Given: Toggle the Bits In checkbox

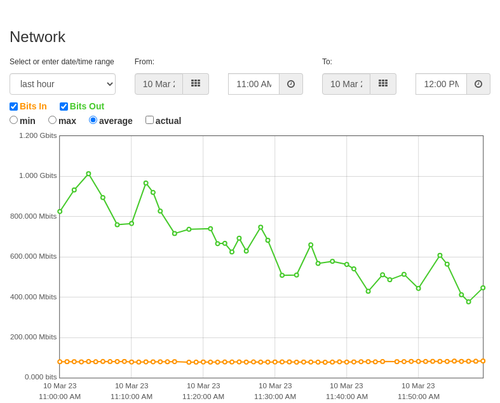Looking at the screenshot, I should [14, 106].
